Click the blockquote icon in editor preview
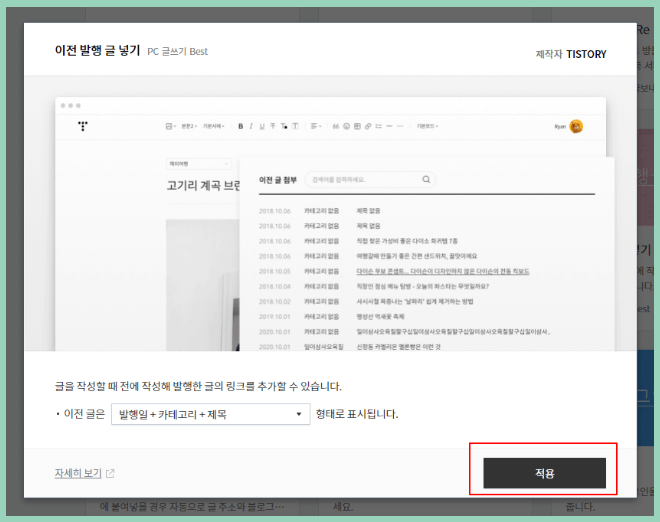The height and width of the screenshot is (522, 660). (335, 126)
